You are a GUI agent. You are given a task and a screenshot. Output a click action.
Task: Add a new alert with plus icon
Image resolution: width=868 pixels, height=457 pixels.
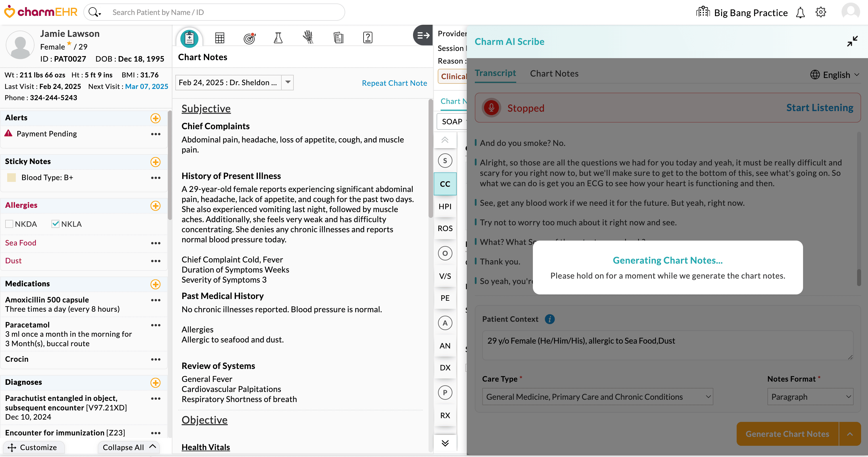pyautogui.click(x=155, y=118)
